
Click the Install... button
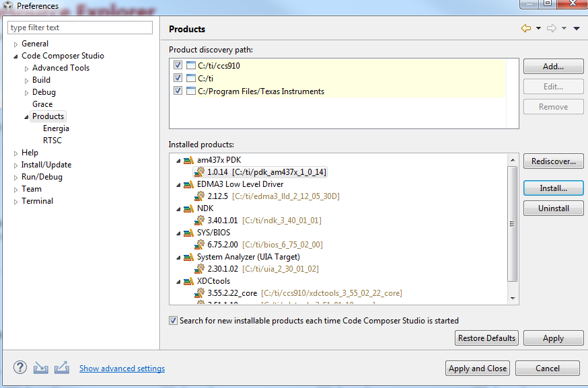554,188
